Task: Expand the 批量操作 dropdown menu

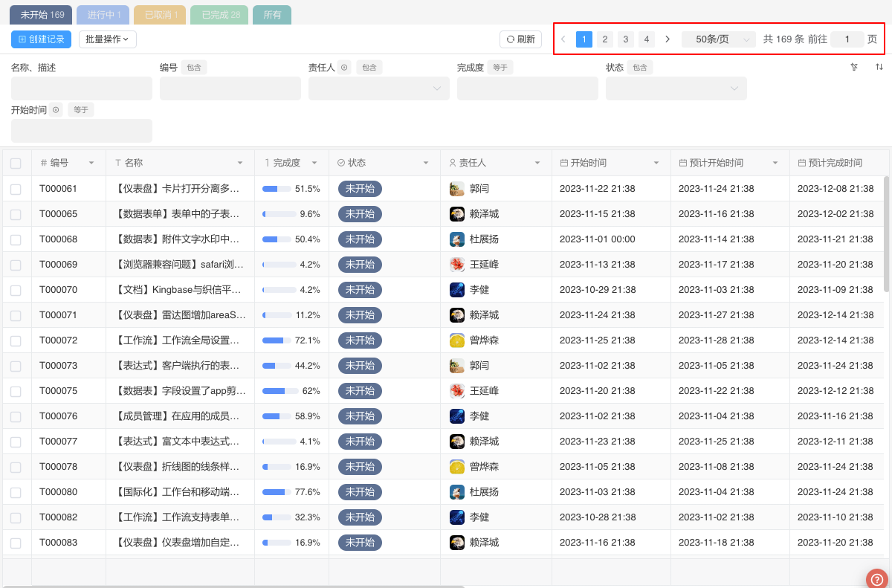Action: click(107, 39)
